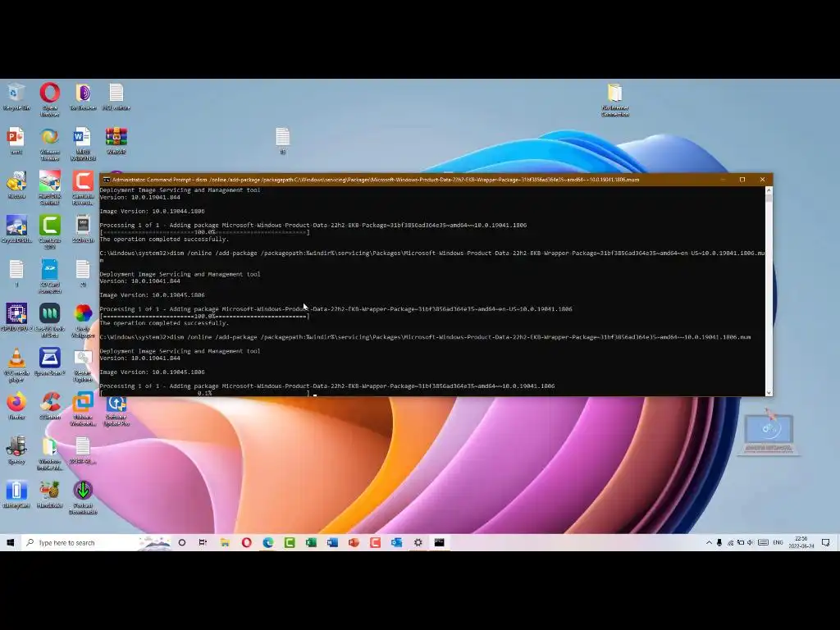Open the Word document desktop icon
Viewport: 840px width, 630px height.
(83, 144)
